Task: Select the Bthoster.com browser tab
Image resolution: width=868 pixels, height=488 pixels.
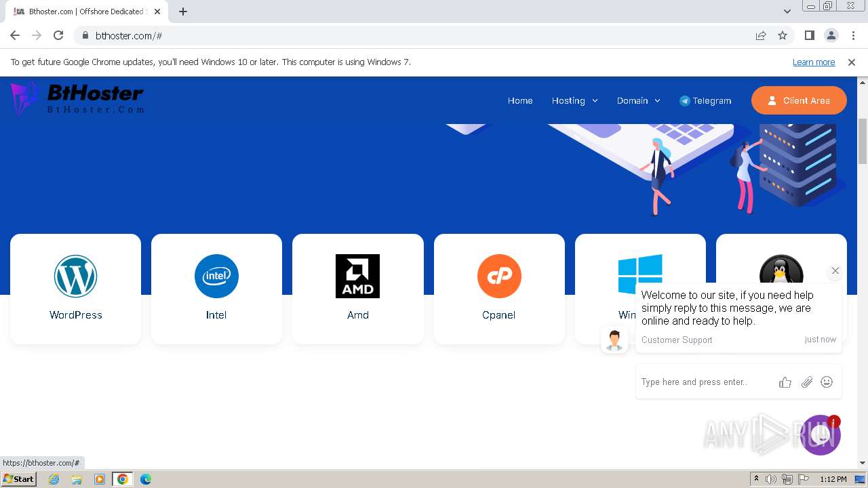Action: pos(87,12)
